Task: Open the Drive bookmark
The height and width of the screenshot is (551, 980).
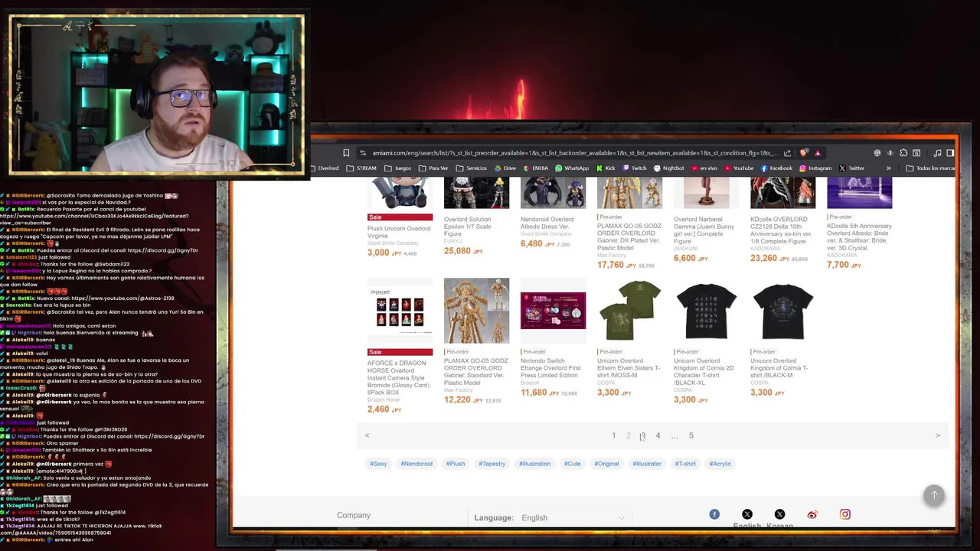Action: 505,168
